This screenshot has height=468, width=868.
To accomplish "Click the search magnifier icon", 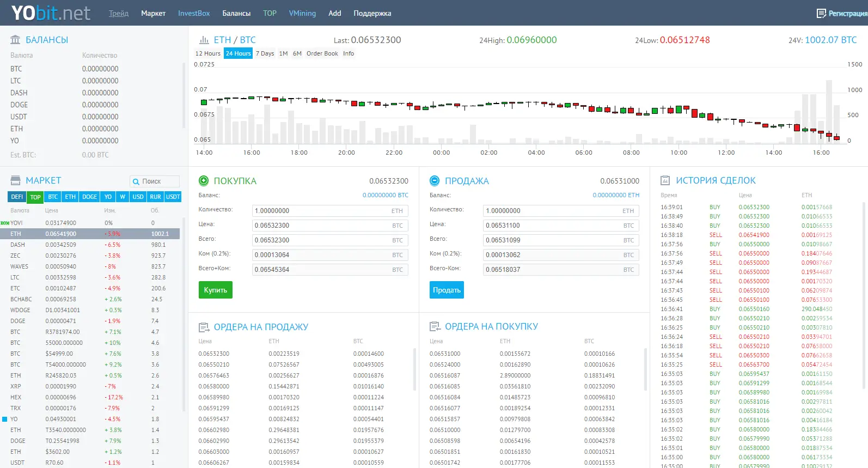I will pos(136,181).
